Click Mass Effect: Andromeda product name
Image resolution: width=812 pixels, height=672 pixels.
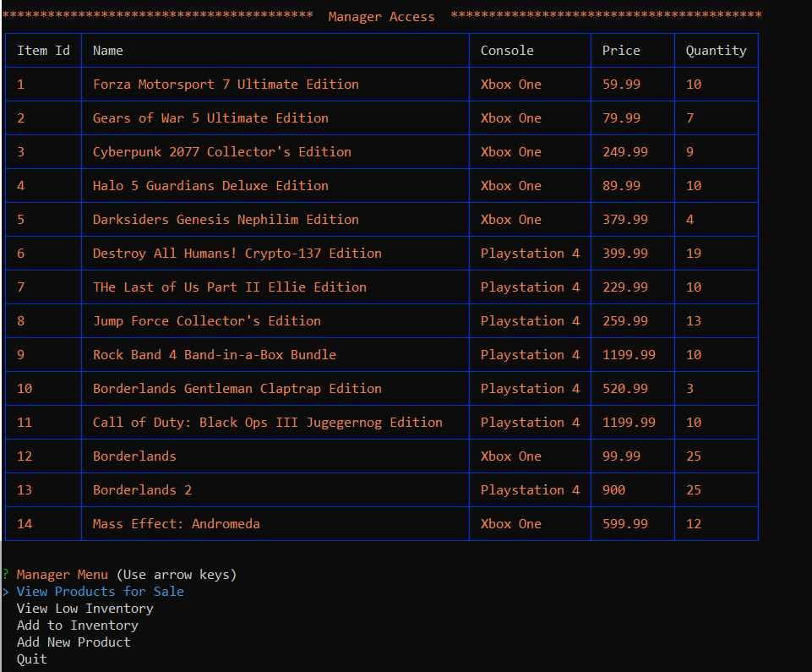[176, 523]
